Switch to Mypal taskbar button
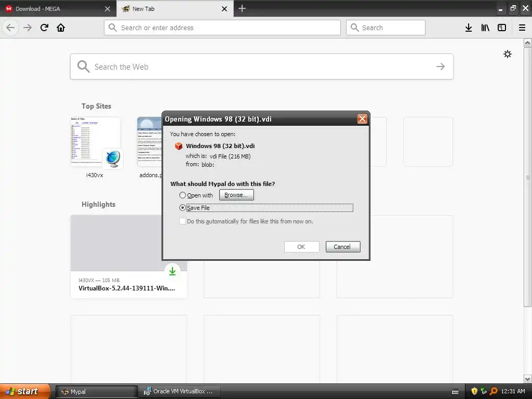Image resolution: width=532 pixels, height=399 pixels. click(96, 392)
